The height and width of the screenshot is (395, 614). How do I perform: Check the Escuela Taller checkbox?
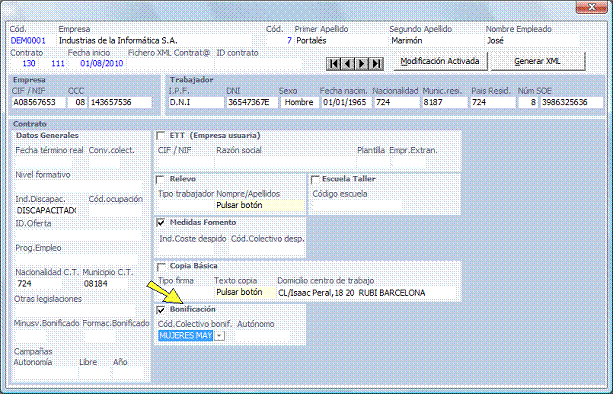point(315,179)
